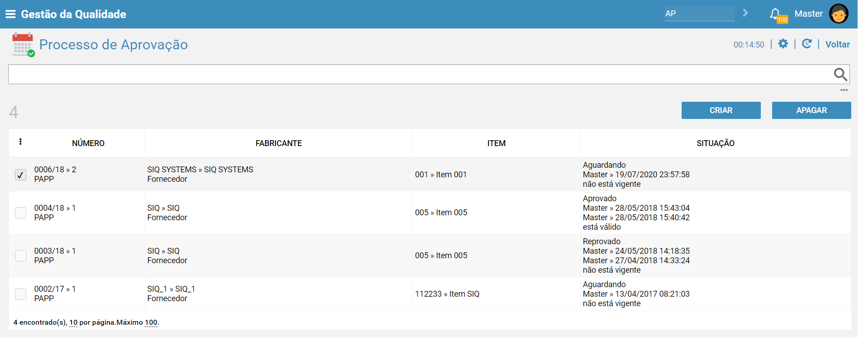Expand advanced search options ellipsis
The width and height of the screenshot is (868, 341).
click(844, 90)
